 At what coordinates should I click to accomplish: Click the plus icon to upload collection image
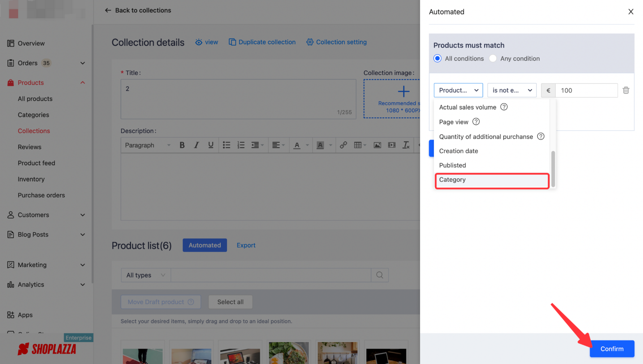pyautogui.click(x=403, y=91)
